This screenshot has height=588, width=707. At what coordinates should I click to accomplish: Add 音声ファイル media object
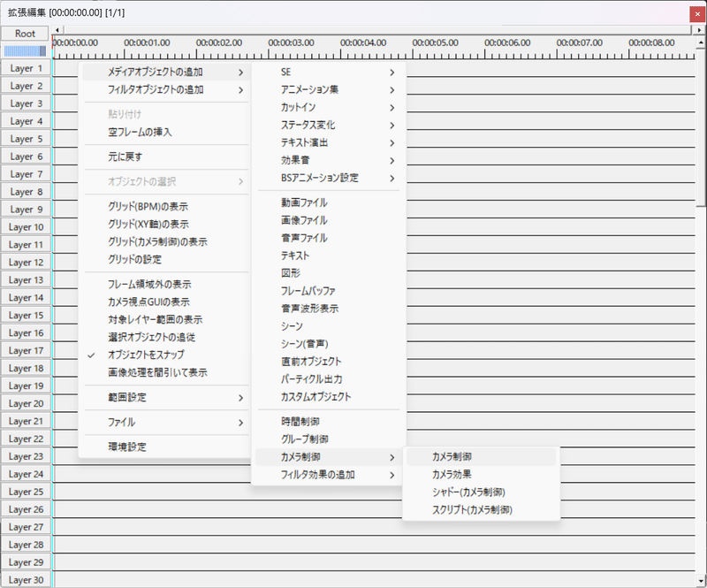pos(329,238)
